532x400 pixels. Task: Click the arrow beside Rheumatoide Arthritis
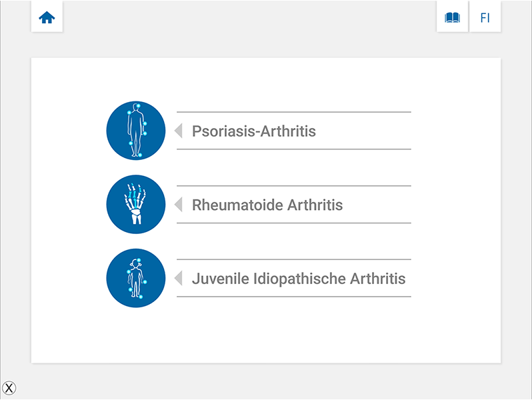(x=179, y=204)
